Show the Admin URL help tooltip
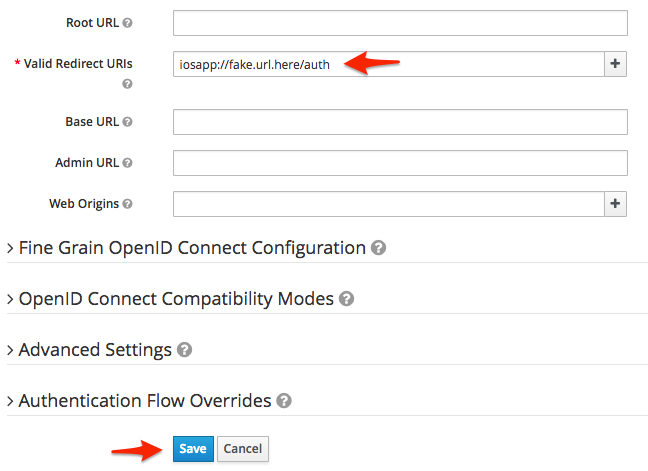Image resolution: width=648 pixels, height=471 pixels. (x=128, y=163)
